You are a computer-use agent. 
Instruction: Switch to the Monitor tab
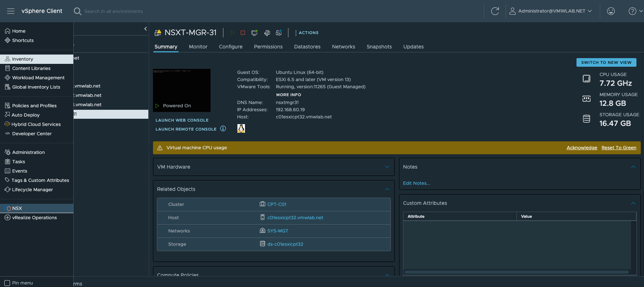coord(198,47)
